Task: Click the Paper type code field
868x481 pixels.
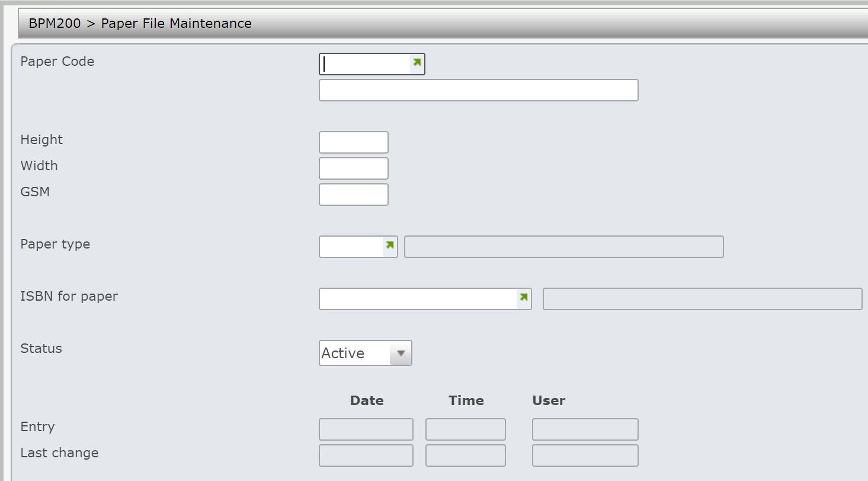Action: [351, 247]
